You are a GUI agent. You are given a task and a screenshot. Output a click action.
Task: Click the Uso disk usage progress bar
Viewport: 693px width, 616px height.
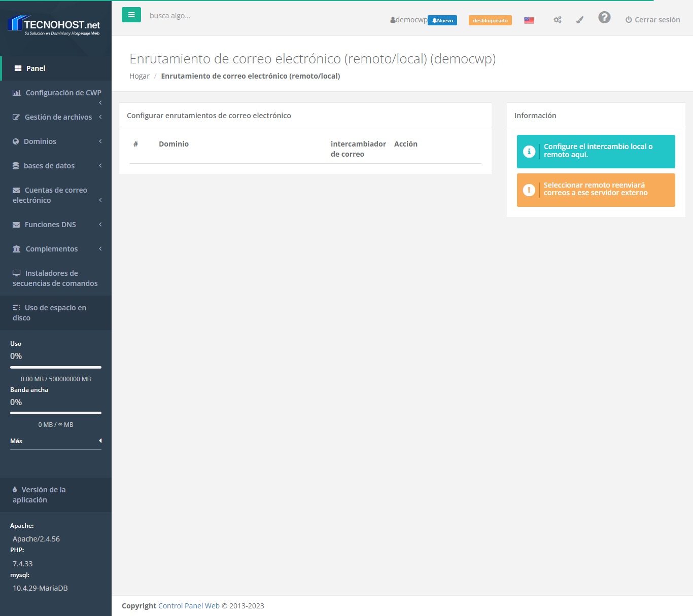click(x=56, y=367)
